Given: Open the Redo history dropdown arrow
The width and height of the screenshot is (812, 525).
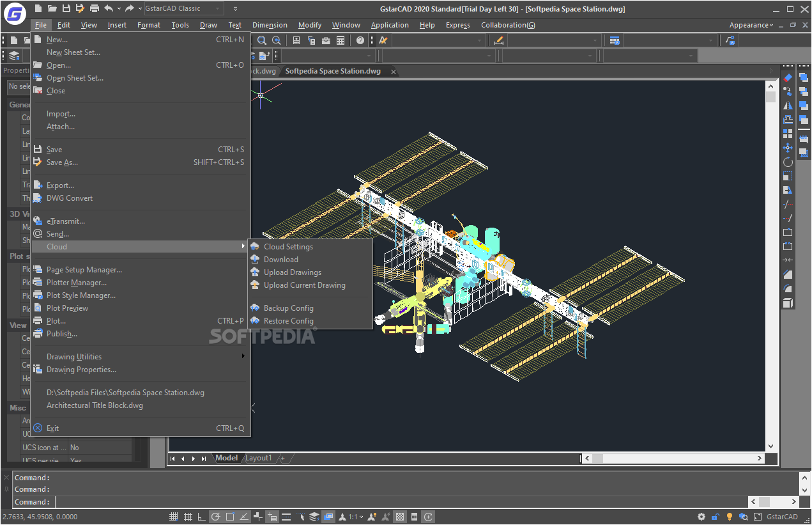Looking at the screenshot, I should 140,9.
